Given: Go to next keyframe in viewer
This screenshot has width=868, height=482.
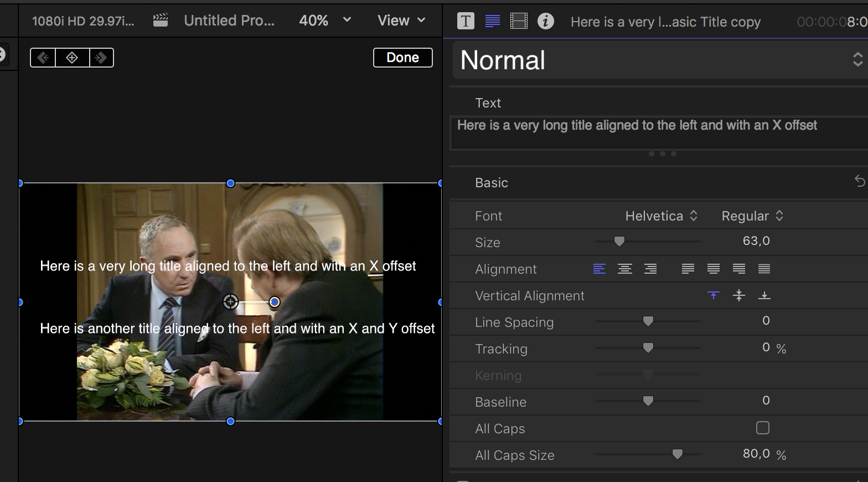Looking at the screenshot, I should [101, 58].
